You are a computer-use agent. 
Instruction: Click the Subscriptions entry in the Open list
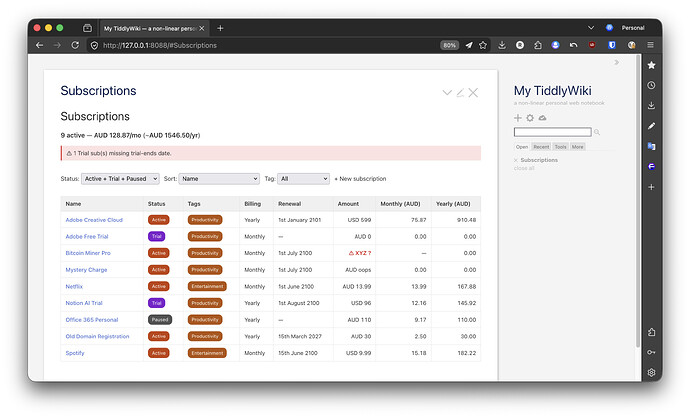click(539, 160)
